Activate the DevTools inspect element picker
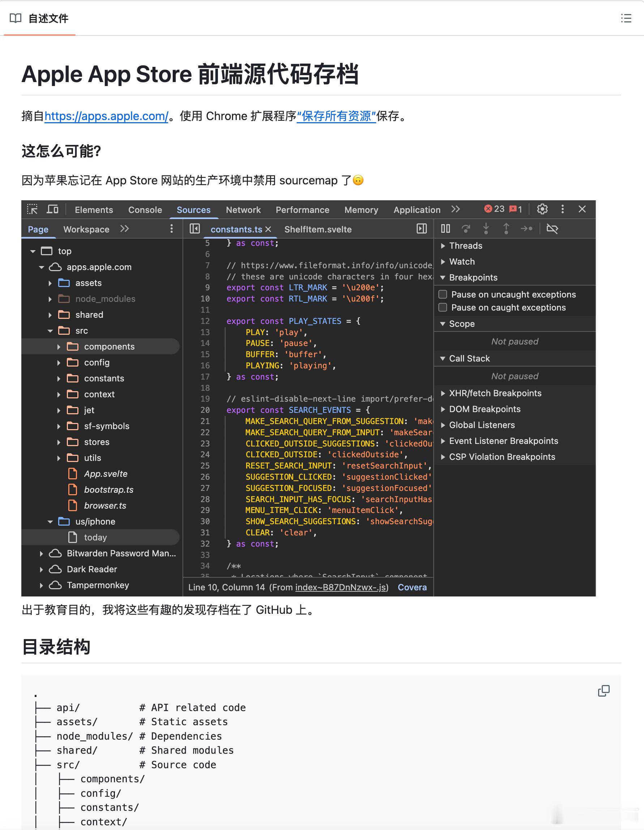The image size is (644, 830). (x=32, y=209)
